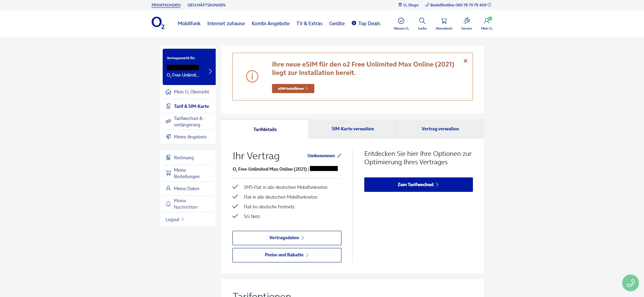The height and width of the screenshot is (297, 644).
Task: Open the Suche magnifier icon
Action: (422, 21)
